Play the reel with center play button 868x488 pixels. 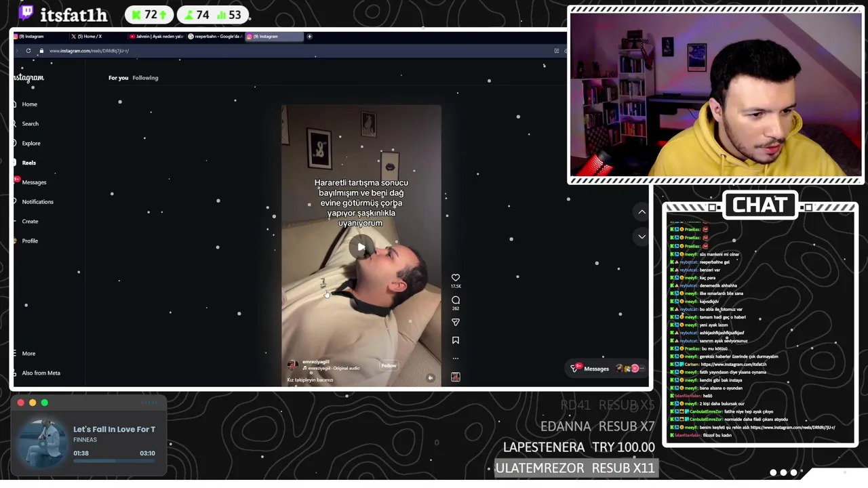click(x=361, y=247)
